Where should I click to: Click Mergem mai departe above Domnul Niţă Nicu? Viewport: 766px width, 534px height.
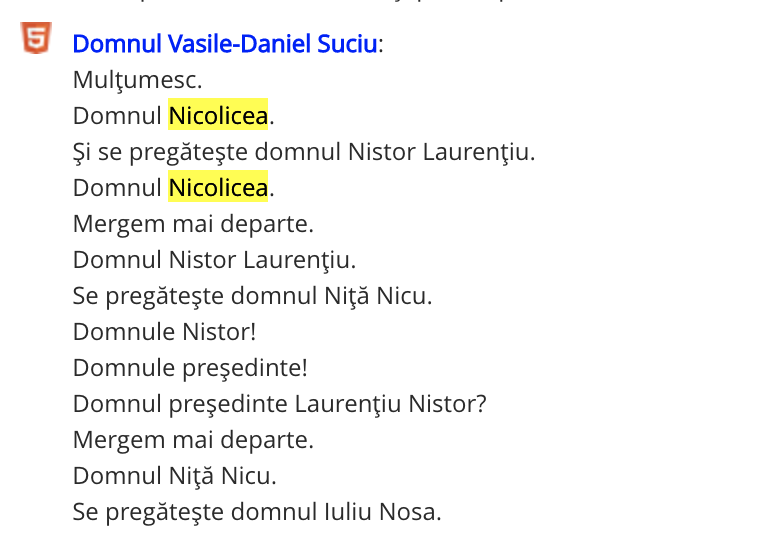(x=193, y=440)
